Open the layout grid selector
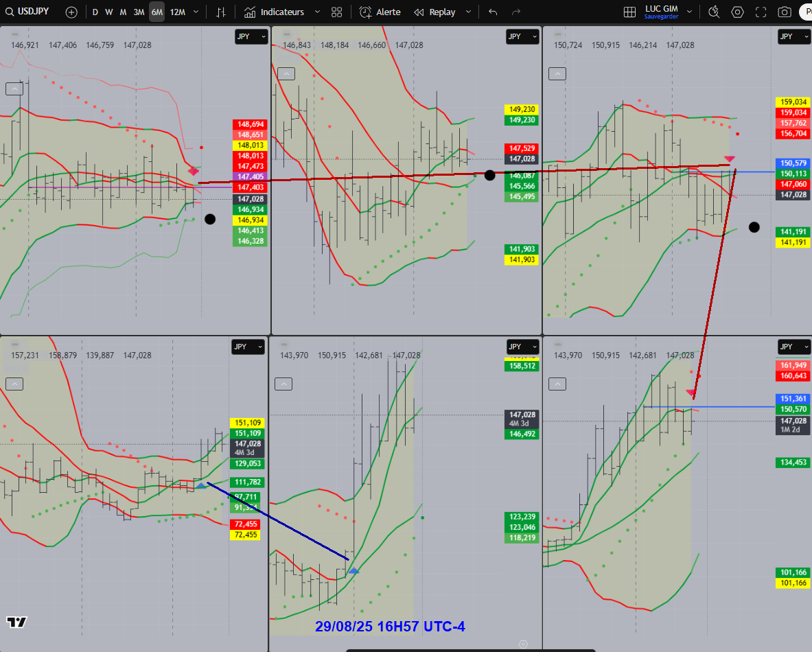Image resolution: width=812 pixels, height=652 pixels. tap(629, 12)
